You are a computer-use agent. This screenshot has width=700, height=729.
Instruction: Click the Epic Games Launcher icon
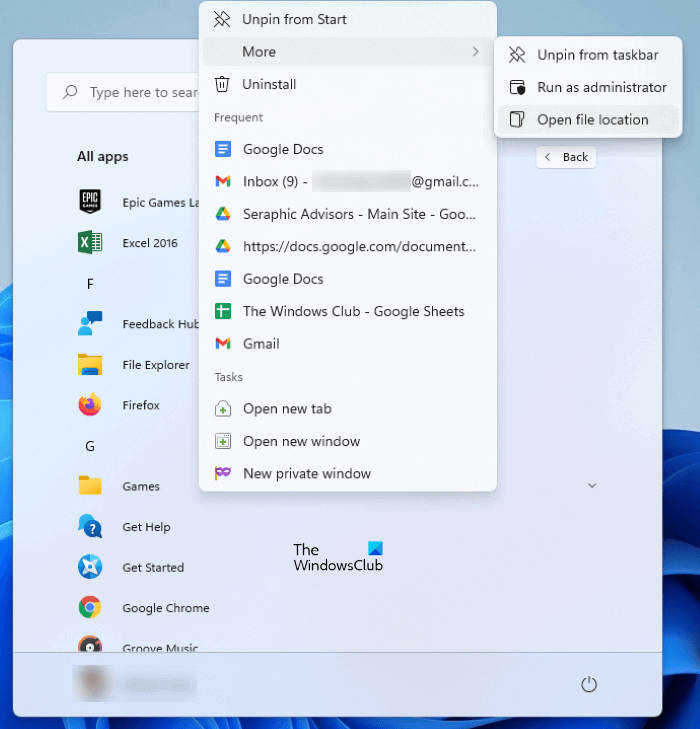click(x=90, y=202)
